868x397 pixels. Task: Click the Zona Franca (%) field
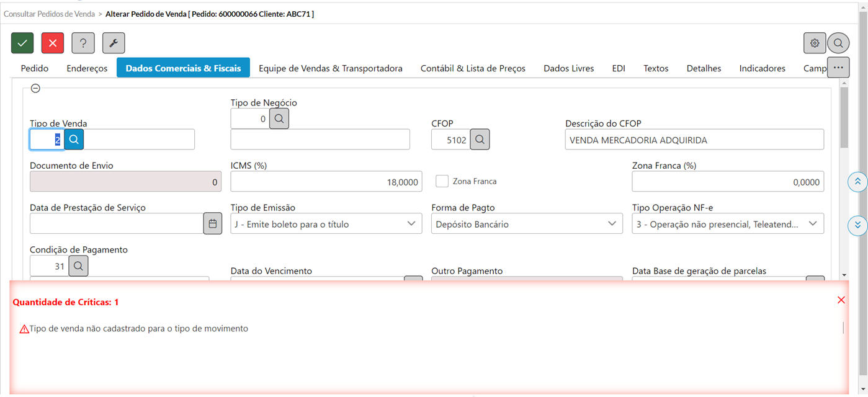pyautogui.click(x=728, y=182)
